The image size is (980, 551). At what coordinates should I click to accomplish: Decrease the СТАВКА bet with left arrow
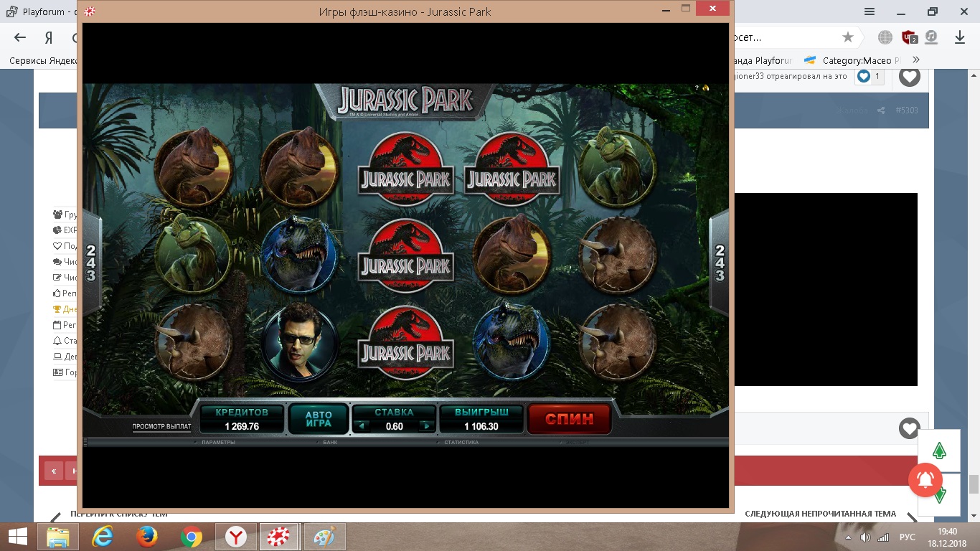click(x=361, y=426)
